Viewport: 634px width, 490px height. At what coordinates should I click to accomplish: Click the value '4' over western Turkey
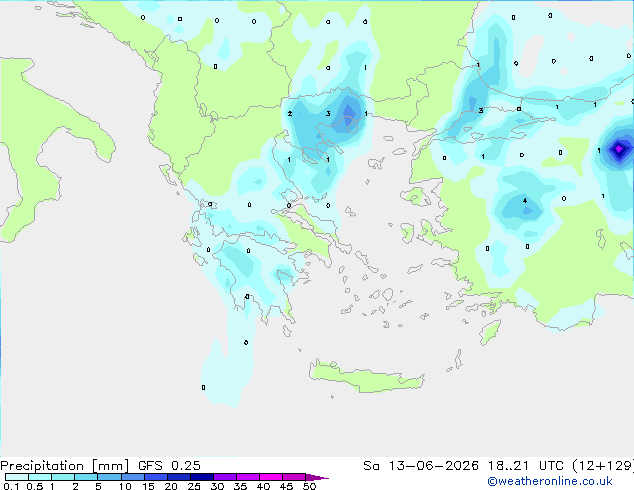coord(525,201)
